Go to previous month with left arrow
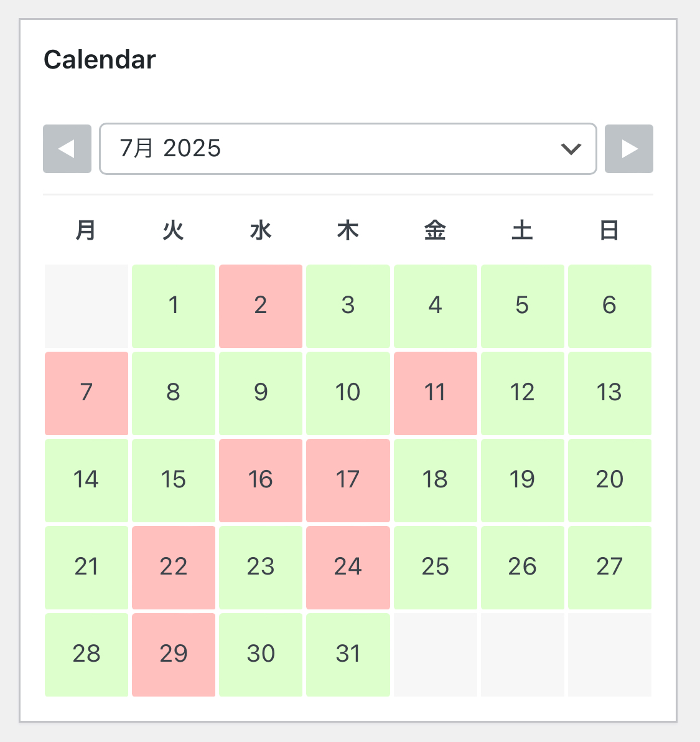 (67, 149)
